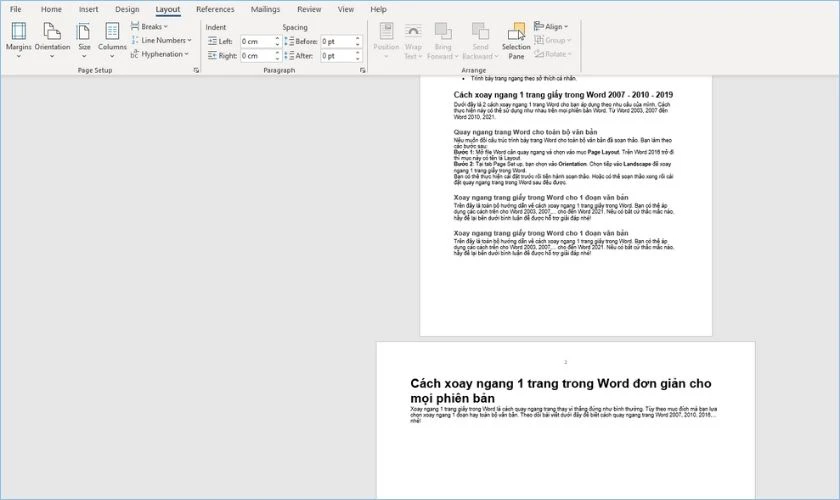Click the landscape page title "Cách xoay ngang 1 trang trong Word"
Viewport: 840px width, 500px height.
coord(561,391)
